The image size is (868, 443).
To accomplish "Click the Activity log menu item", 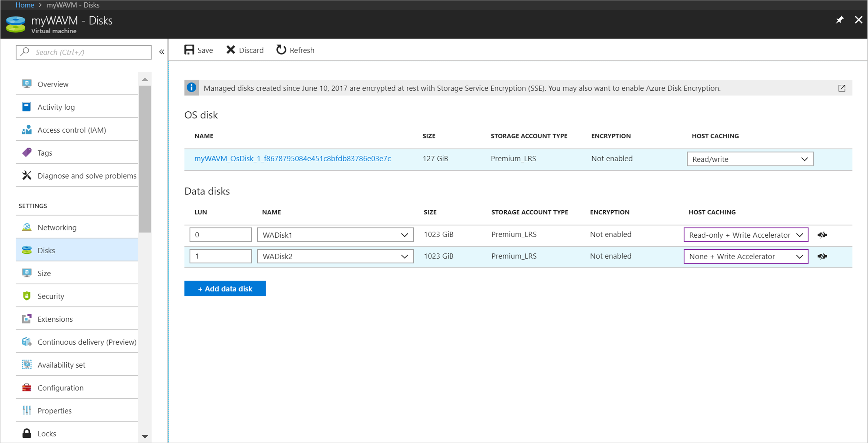I will tap(56, 107).
